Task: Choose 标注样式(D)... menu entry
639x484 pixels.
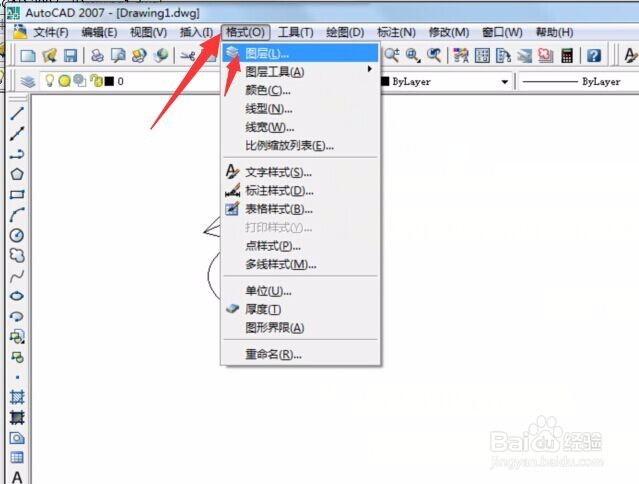Action: (300, 191)
